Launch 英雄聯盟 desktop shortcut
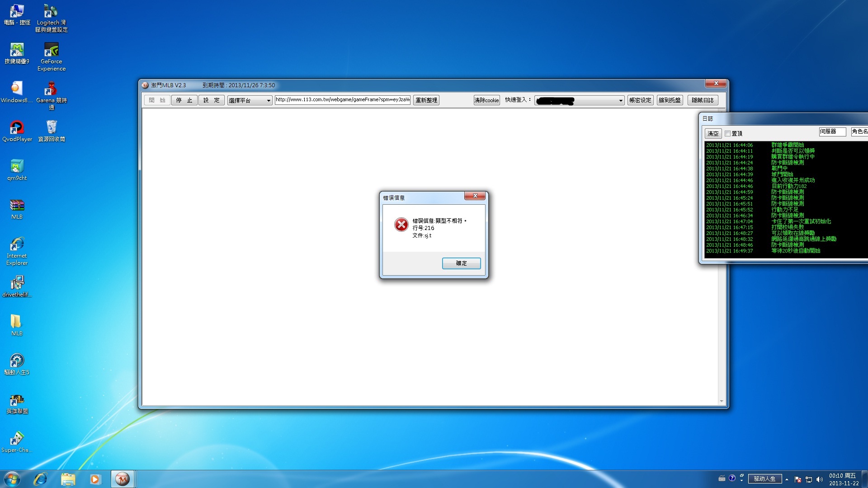 [x=17, y=403]
